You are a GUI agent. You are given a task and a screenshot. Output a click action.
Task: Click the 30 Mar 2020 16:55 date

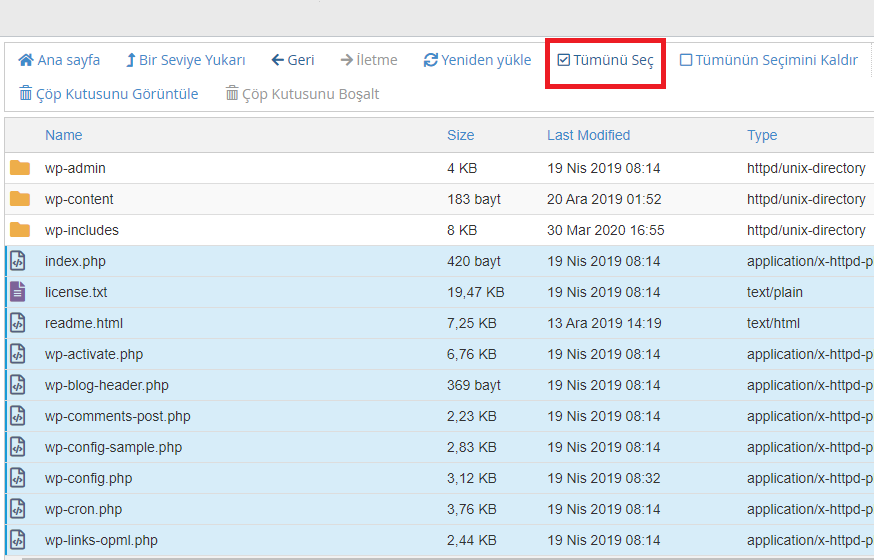tap(606, 230)
